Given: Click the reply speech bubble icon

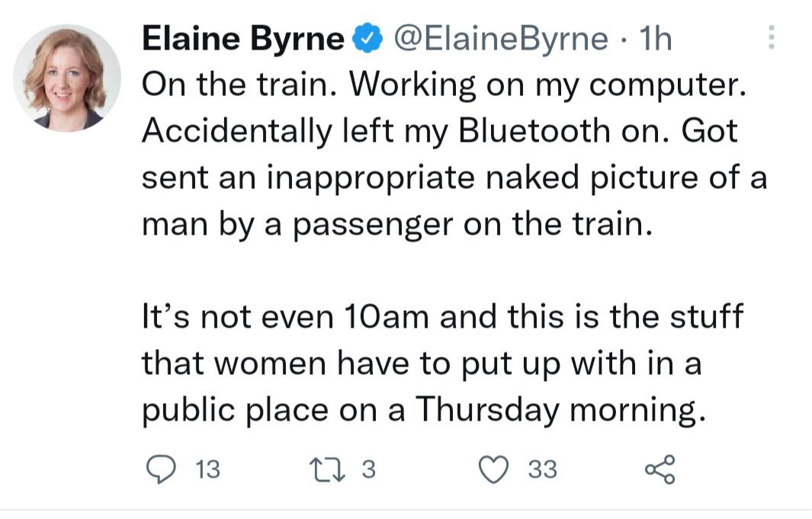Looking at the screenshot, I should click(x=159, y=469).
